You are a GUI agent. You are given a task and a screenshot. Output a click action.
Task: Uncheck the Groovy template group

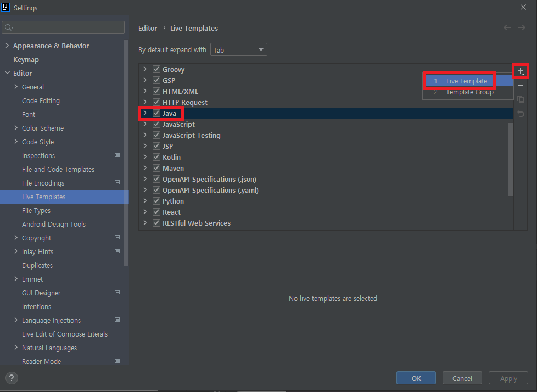point(156,69)
